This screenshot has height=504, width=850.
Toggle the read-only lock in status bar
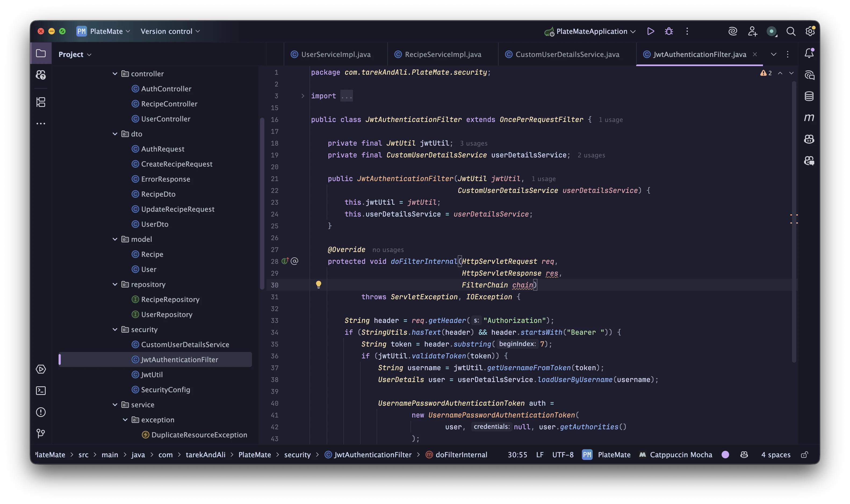click(804, 455)
